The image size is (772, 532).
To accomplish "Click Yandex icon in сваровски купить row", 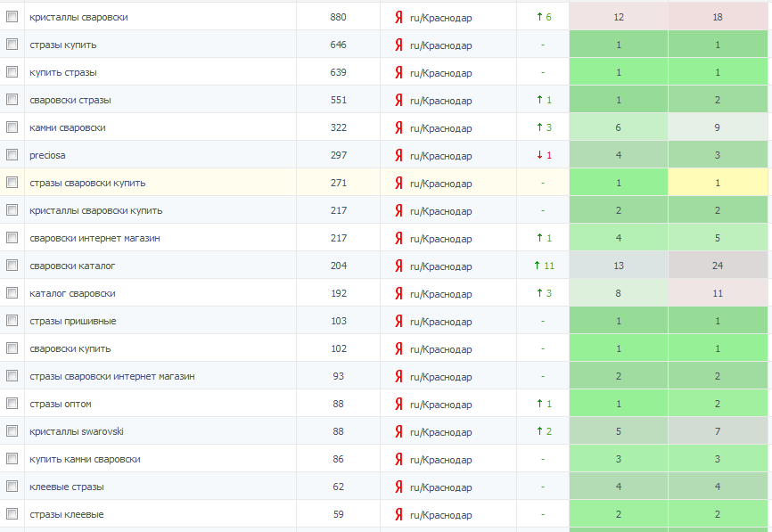I will coord(398,348).
